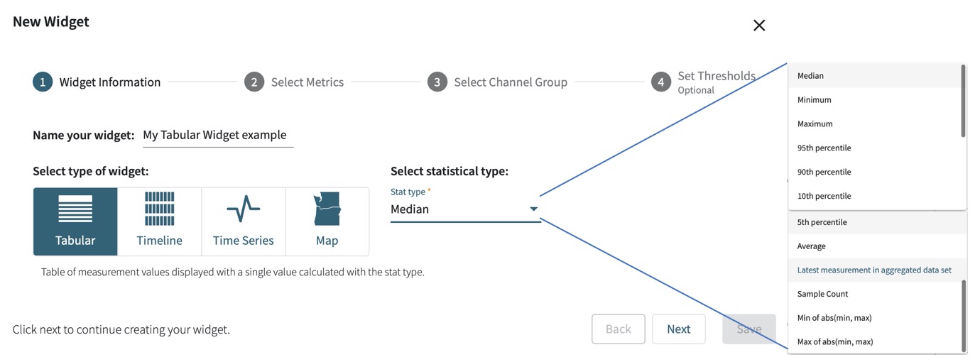Viewport: 980px width, 362px height.
Task: Choose 95th percentile option
Action: tap(874, 148)
